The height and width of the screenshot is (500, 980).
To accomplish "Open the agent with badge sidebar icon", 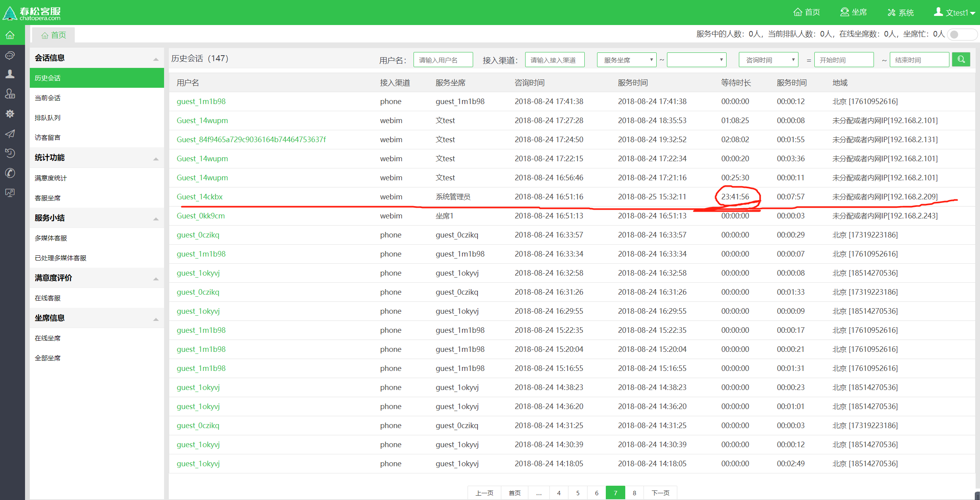I will coord(10,94).
